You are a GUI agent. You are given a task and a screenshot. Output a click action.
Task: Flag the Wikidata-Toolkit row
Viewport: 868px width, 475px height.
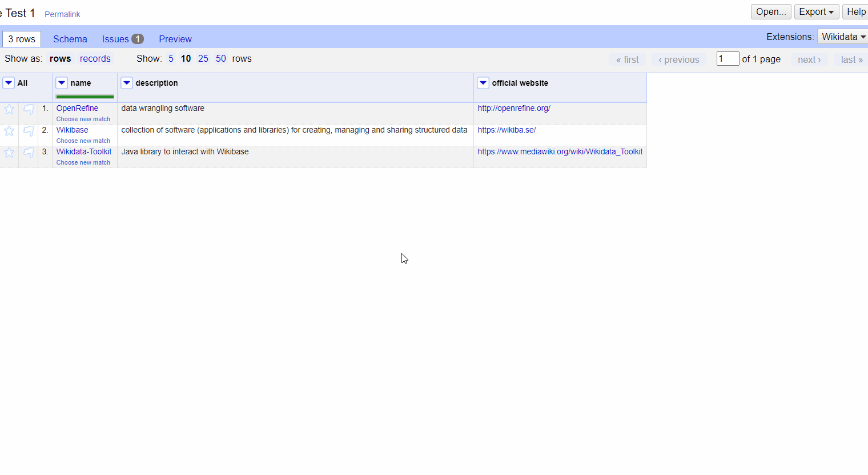click(x=29, y=153)
